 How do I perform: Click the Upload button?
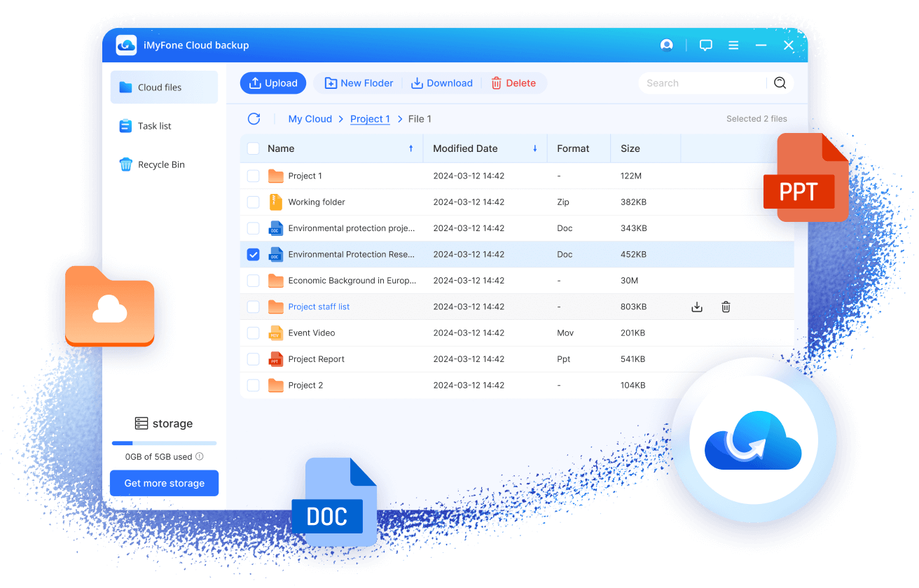pos(273,83)
